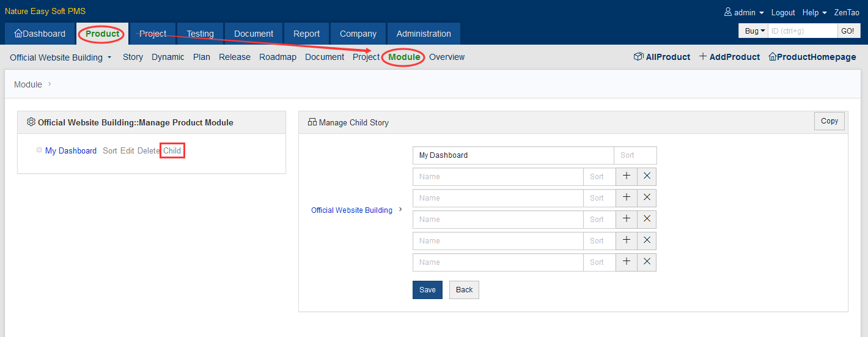Switch to the Testing tab
The height and width of the screenshot is (337, 868).
[x=200, y=34]
